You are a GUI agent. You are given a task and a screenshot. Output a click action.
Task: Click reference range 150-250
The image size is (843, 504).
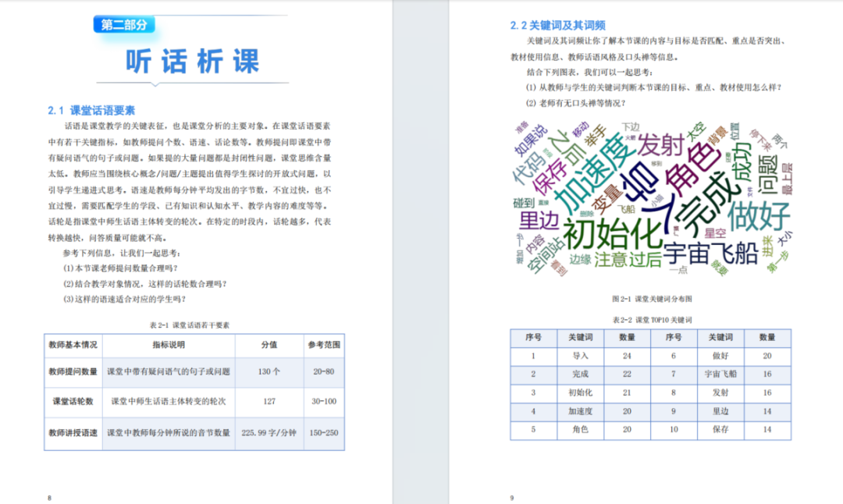pos(324,432)
